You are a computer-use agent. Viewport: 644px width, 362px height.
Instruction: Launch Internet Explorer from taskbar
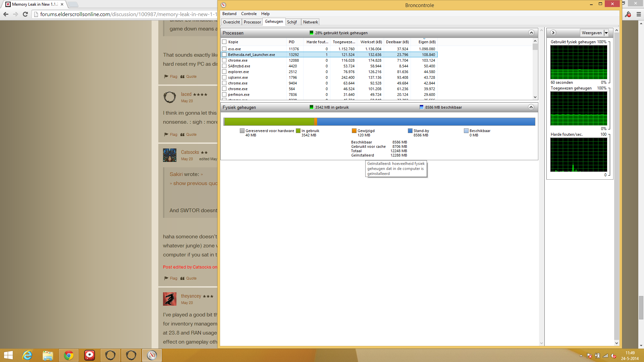pos(27,355)
